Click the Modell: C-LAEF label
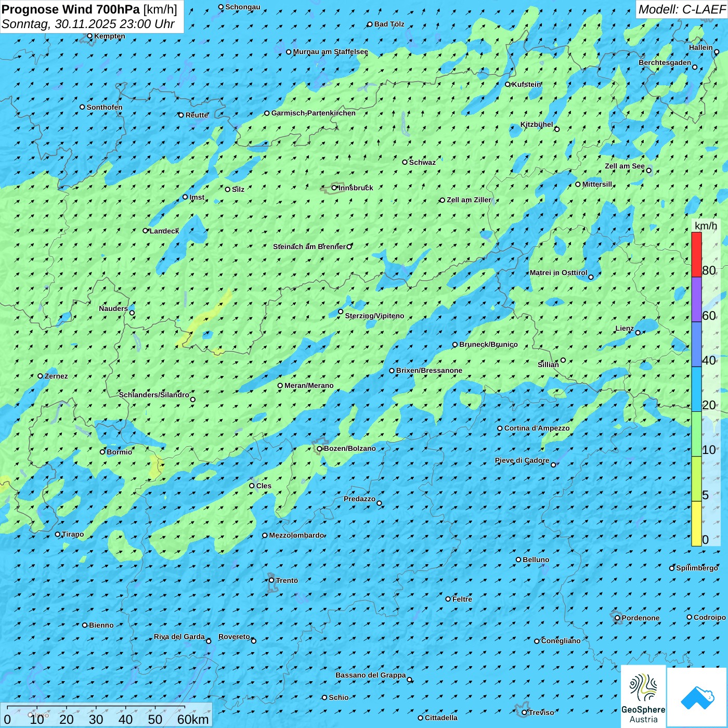The width and height of the screenshot is (728, 728). tap(681, 9)
